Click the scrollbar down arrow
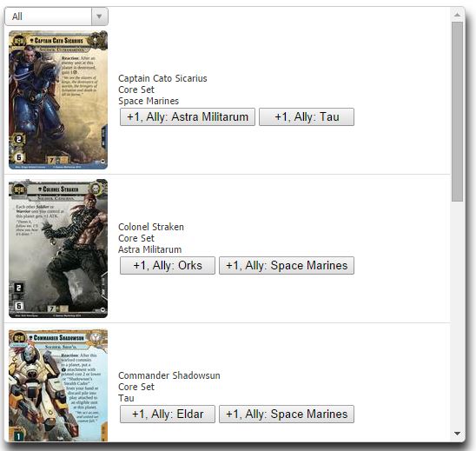Viewport: 476px width, 451px height. coord(457,434)
